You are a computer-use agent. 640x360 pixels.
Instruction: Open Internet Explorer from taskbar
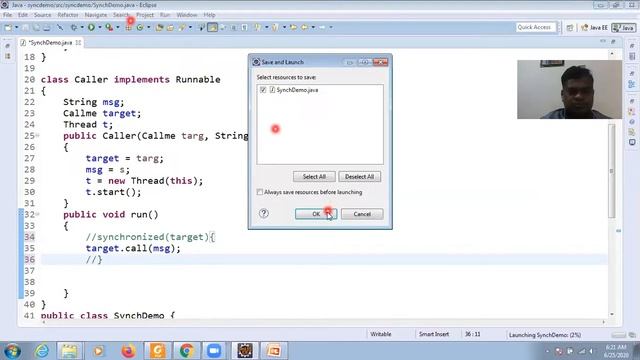41,351
